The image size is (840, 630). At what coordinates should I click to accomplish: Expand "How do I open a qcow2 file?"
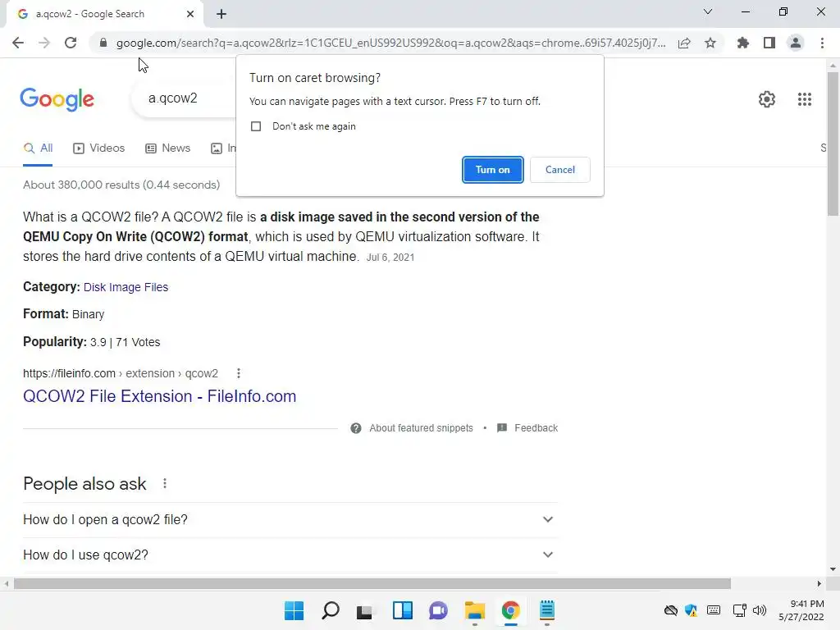(290, 519)
